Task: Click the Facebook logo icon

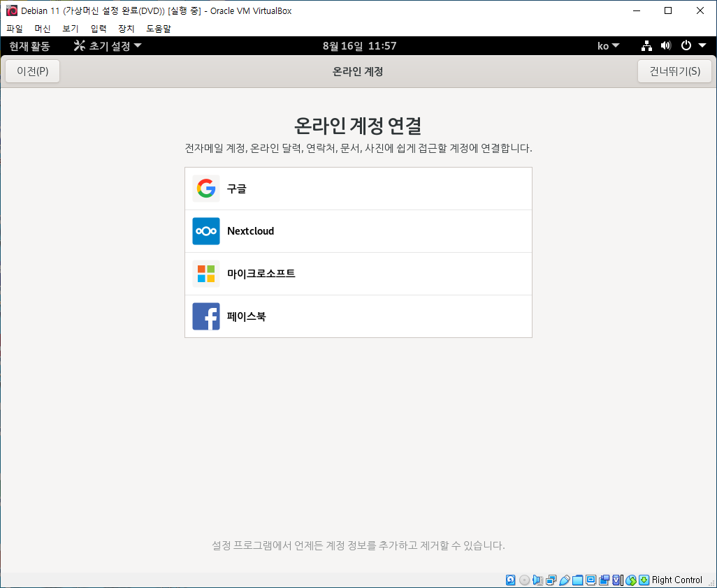Action: 205,316
